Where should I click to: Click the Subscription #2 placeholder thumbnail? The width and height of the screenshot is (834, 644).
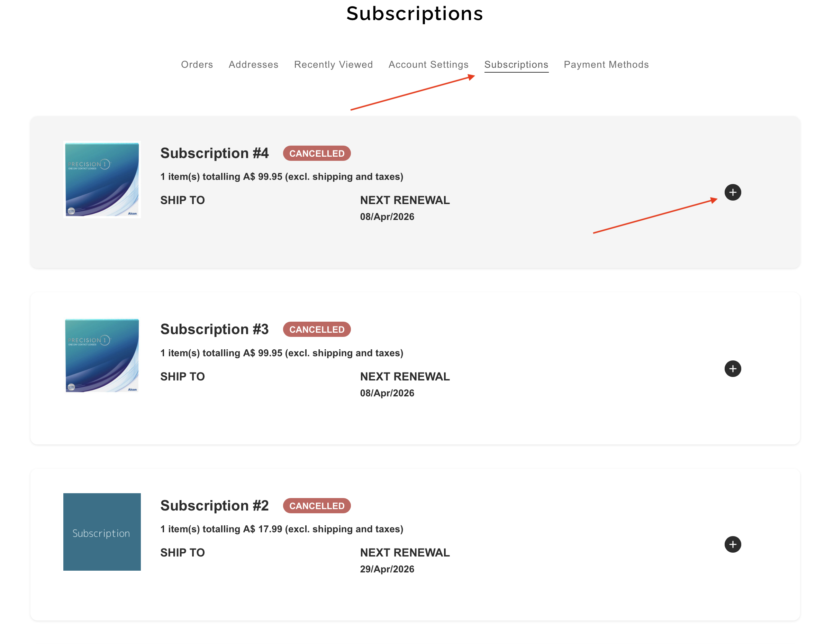(x=102, y=532)
